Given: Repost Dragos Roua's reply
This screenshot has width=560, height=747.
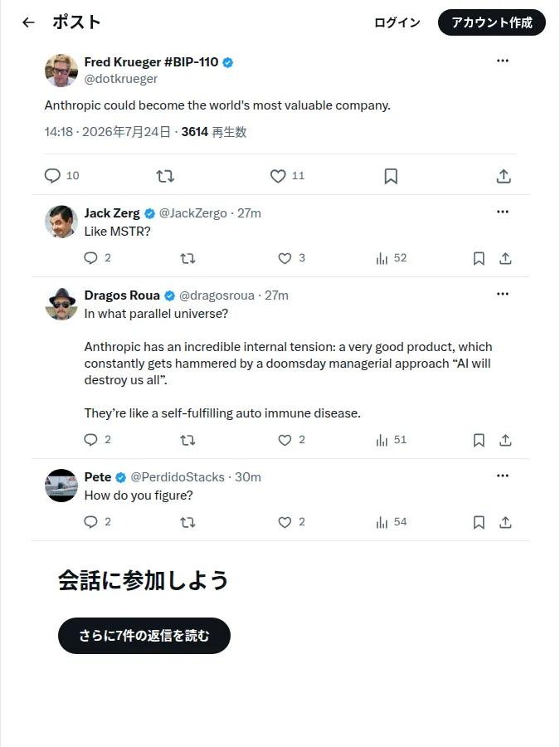Looking at the screenshot, I should tap(187, 440).
